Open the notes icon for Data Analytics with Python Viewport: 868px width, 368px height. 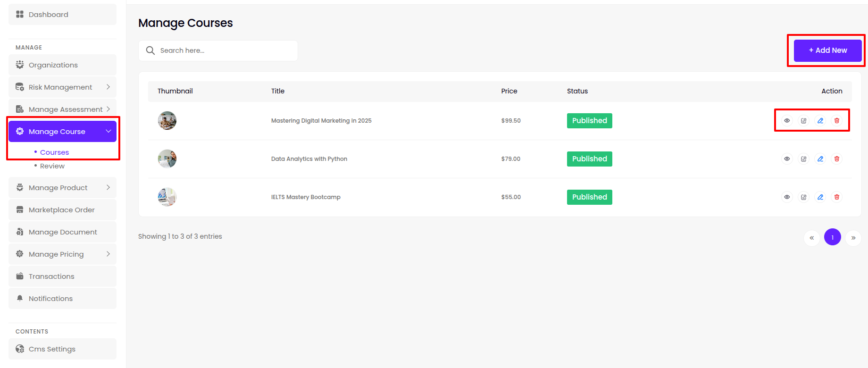click(x=804, y=159)
